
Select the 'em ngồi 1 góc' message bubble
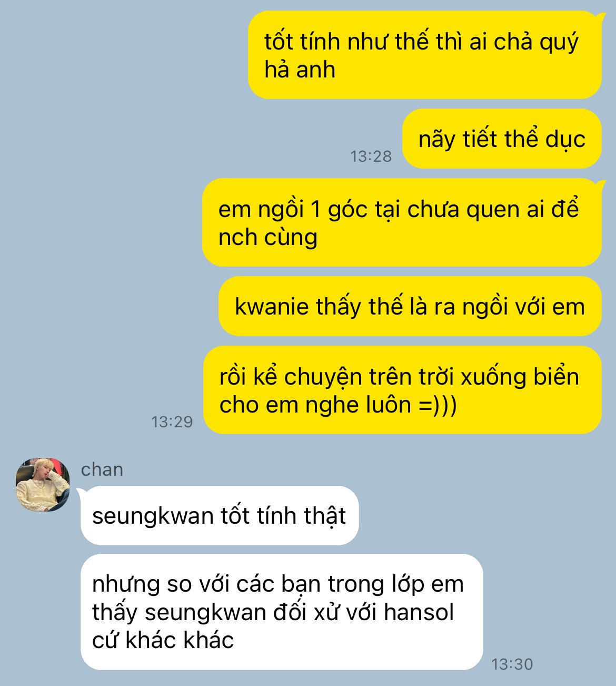[402, 222]
